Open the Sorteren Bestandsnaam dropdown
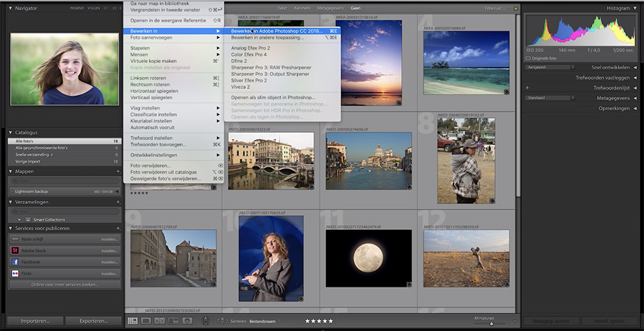The image size is (644, 331). click(265, 322)
